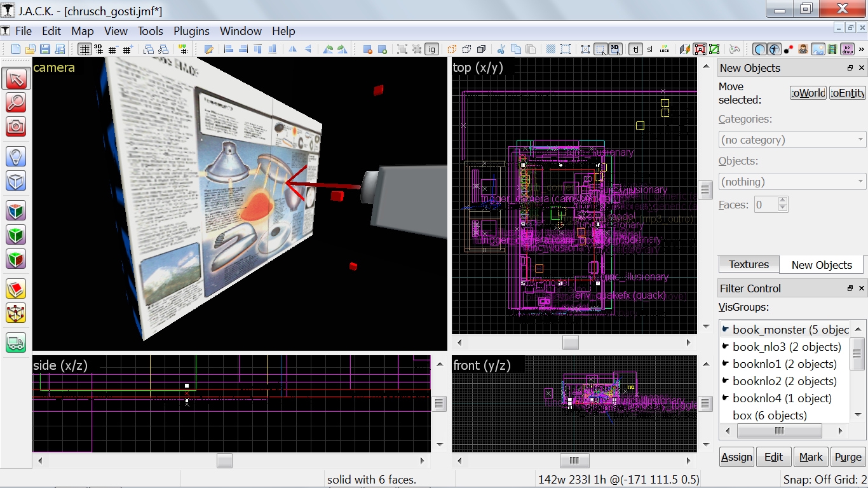
Task: Toggle the red square frame button
Action: [x=700, y=50]
